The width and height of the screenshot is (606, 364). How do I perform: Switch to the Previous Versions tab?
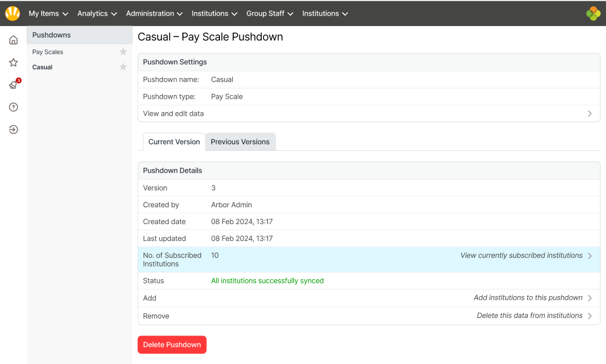240,141
